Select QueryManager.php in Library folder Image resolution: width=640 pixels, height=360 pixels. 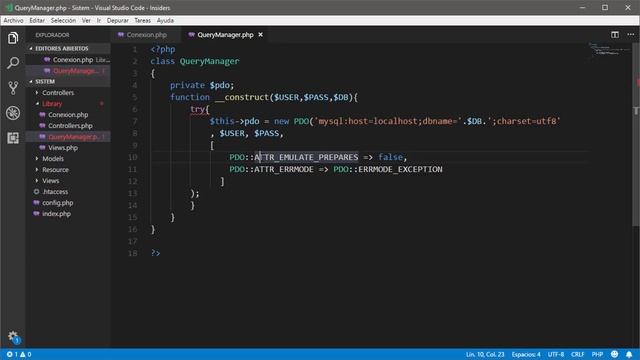tap(68, 137)
